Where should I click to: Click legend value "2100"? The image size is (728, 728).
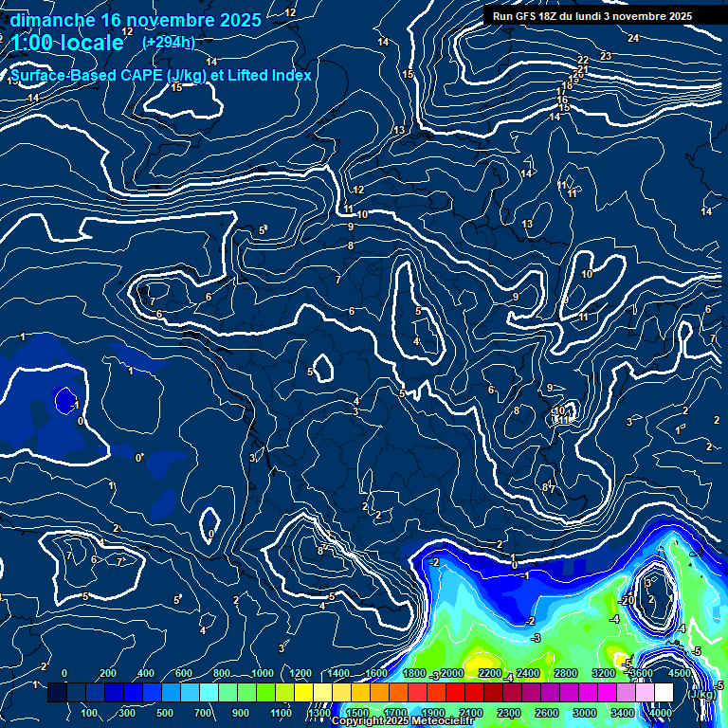click(x=471, y=713)
